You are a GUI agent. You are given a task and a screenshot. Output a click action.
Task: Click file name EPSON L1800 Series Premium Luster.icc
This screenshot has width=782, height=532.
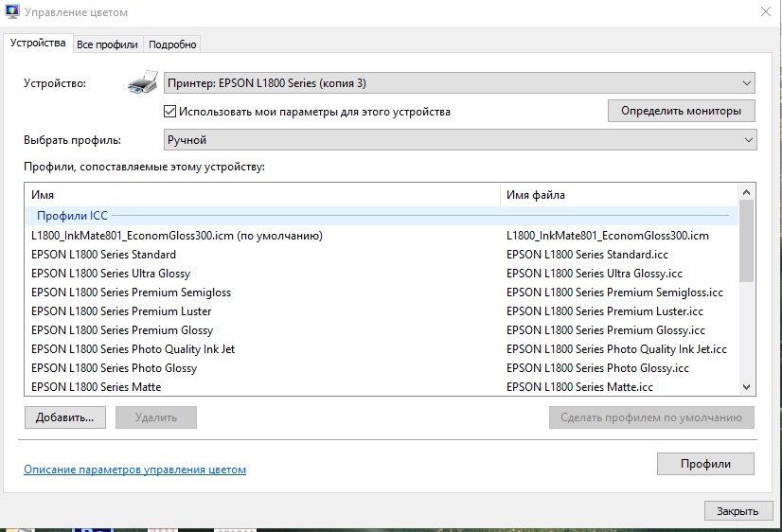[x=605, y=311]
